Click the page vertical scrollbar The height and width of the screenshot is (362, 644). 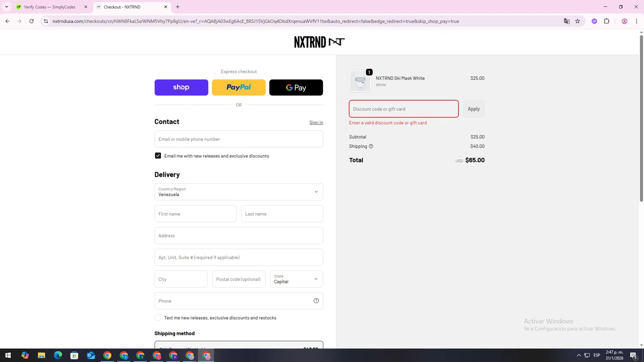coord(641,118)
